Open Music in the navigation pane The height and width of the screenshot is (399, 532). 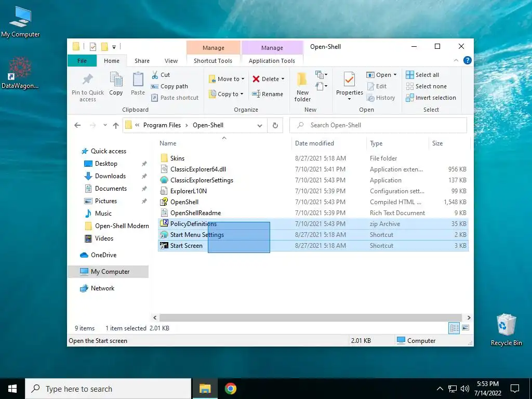103,214
